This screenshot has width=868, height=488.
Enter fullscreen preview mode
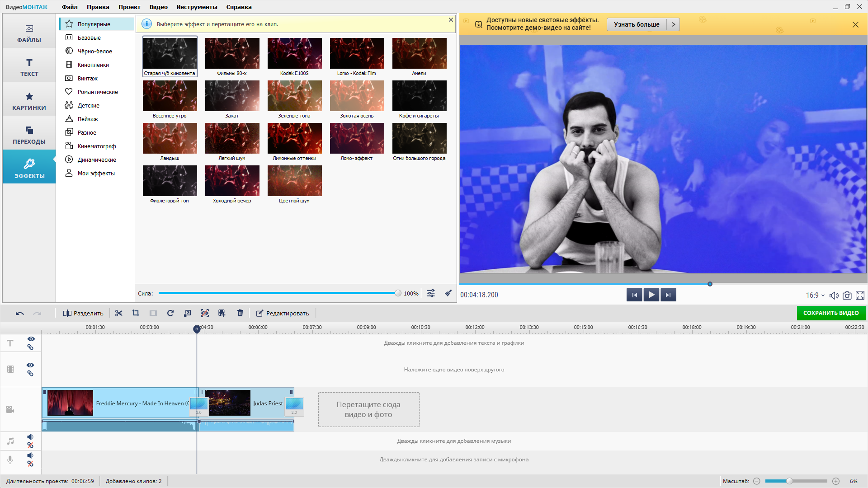tap(860, 295)
